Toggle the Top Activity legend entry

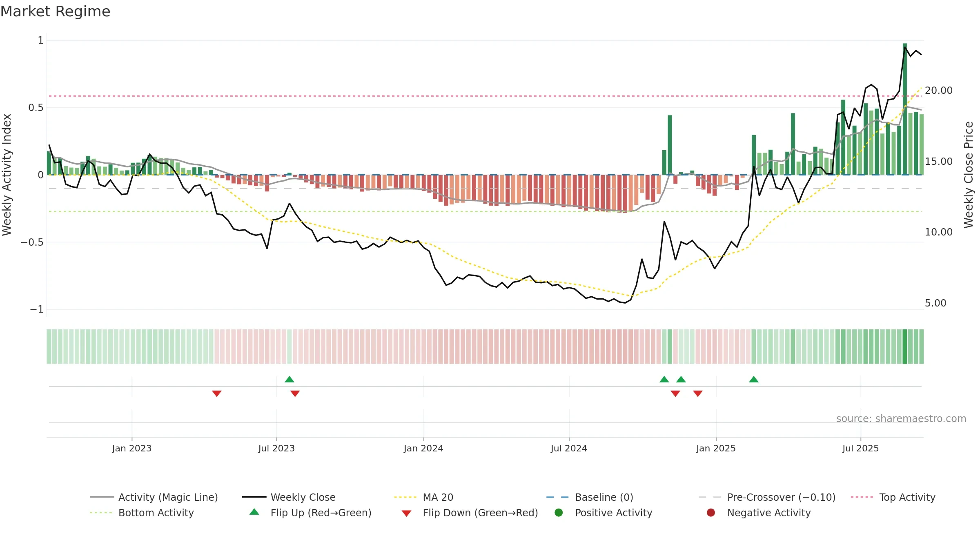click(893, 497)
